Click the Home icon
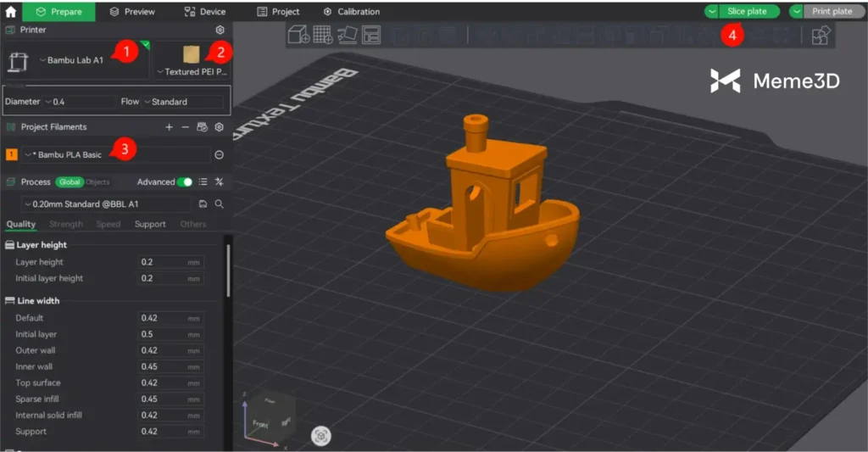The image size is (868, 452). 11,11
